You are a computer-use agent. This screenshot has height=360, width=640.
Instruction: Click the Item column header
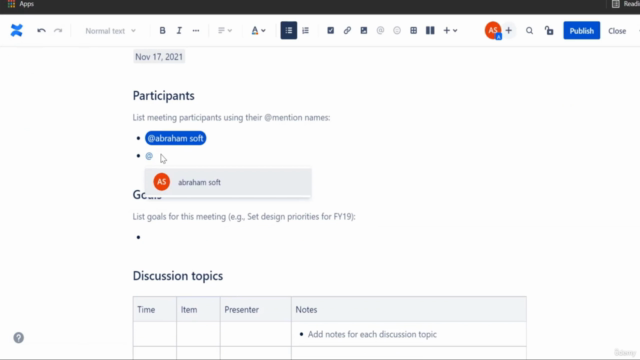click(198, 309)
